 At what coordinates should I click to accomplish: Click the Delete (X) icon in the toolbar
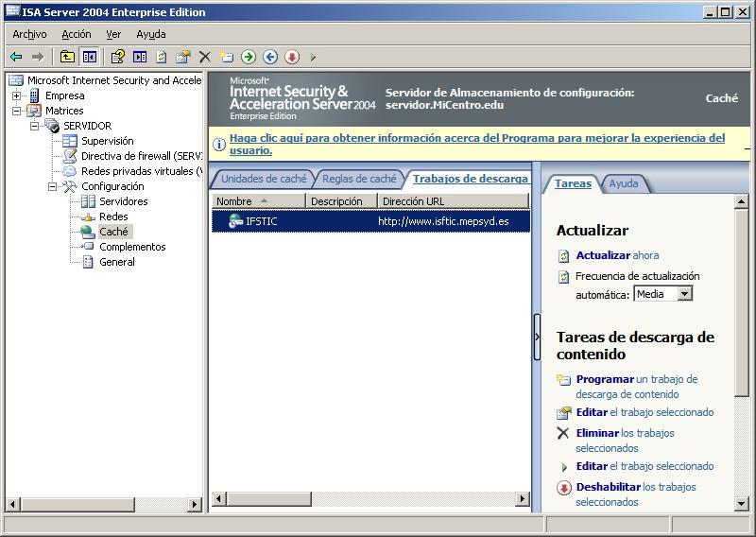(204, 58)
